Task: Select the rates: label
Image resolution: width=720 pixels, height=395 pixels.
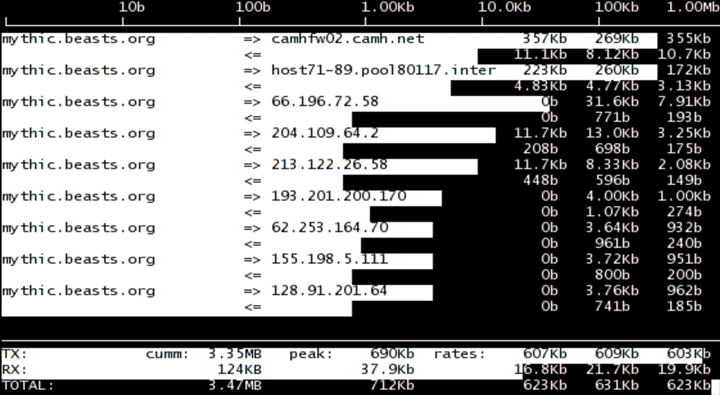Action: 460,354
